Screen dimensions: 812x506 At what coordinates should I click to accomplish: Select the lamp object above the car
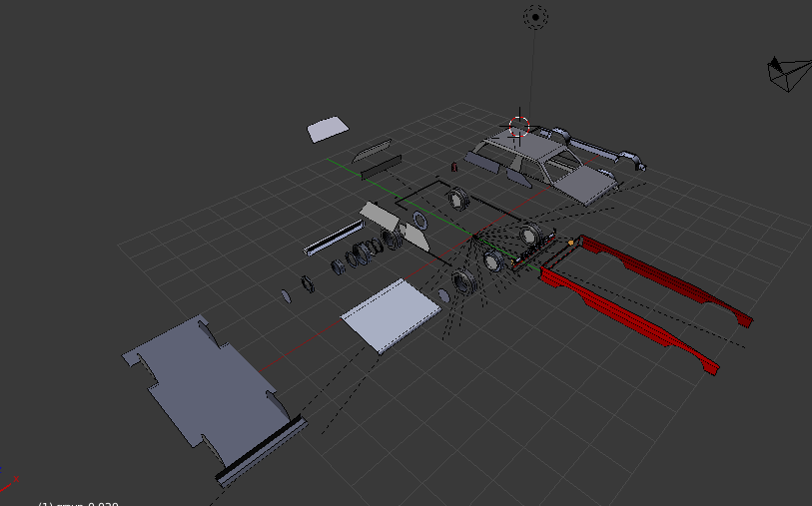pos(535,17)
